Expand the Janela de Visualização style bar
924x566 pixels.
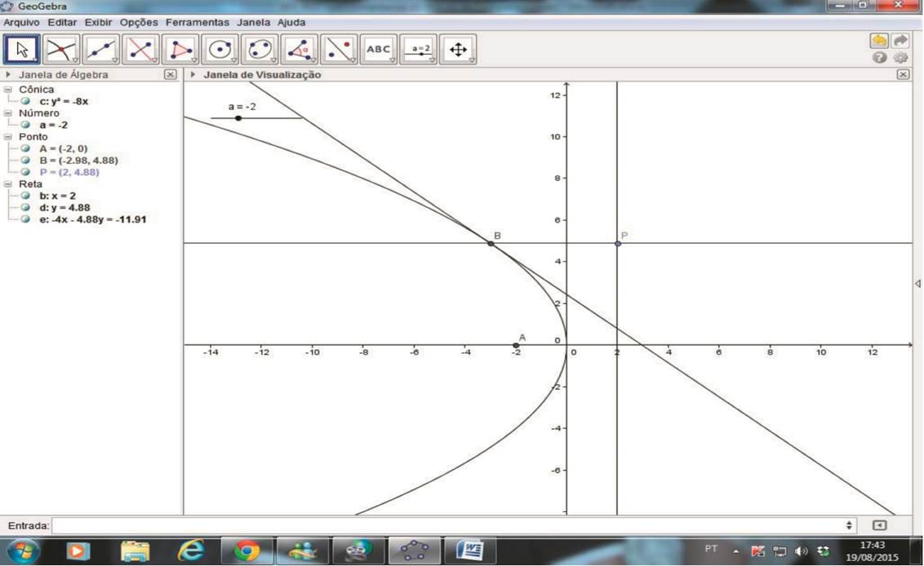tap(193, 74)
